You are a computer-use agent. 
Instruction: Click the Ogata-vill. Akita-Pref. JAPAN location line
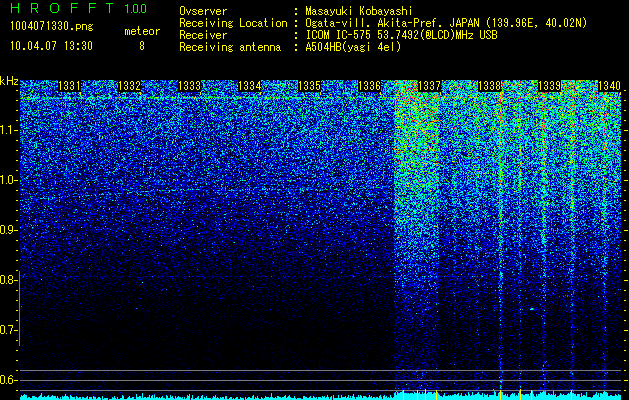click(446, 23)
